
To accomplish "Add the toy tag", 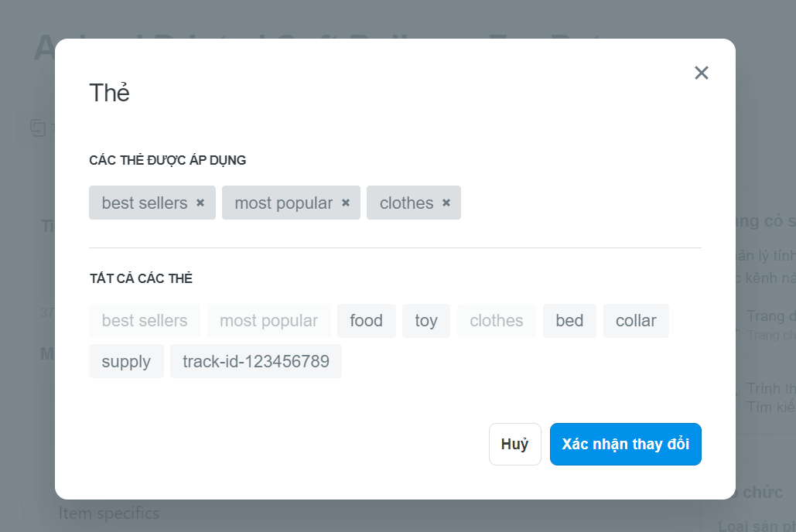I will 426,321.
